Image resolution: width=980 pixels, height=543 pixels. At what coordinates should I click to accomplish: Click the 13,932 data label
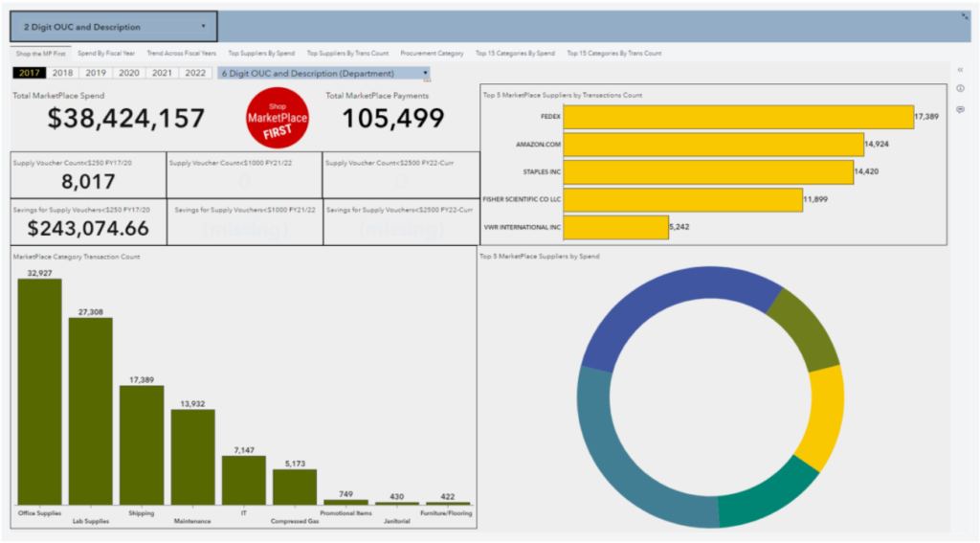192,404
